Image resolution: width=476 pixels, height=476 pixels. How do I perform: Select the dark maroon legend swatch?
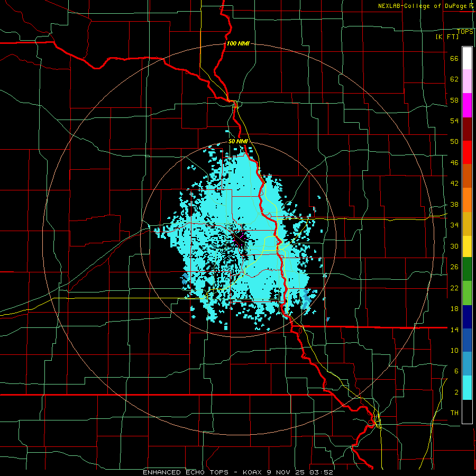467,129
